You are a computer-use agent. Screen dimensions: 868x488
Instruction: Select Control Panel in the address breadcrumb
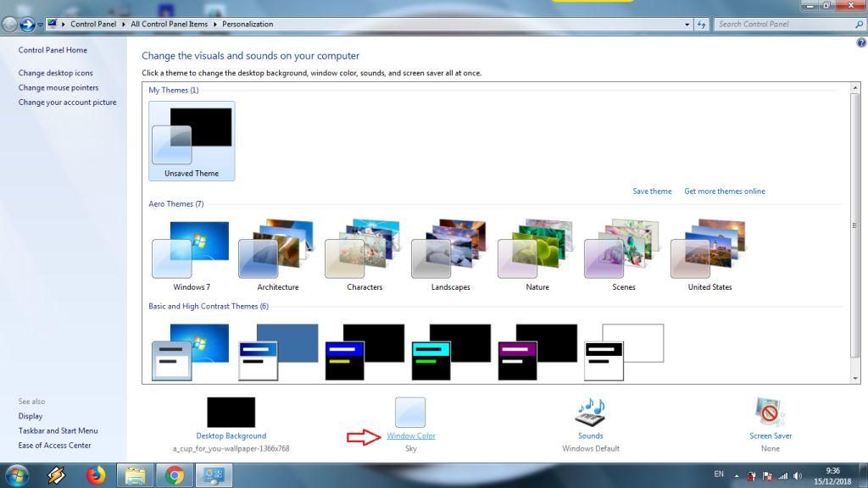pos(93,25)
